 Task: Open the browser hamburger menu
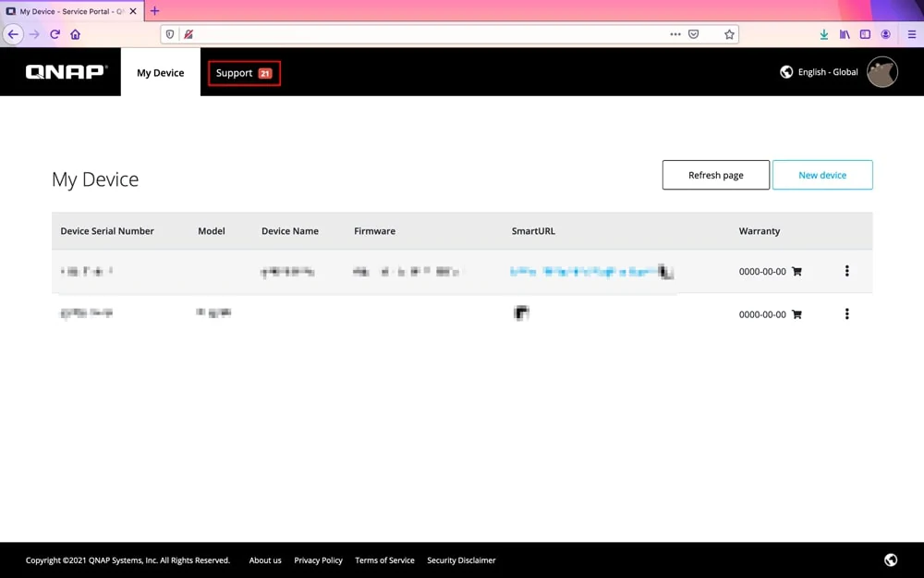(912, 34)
